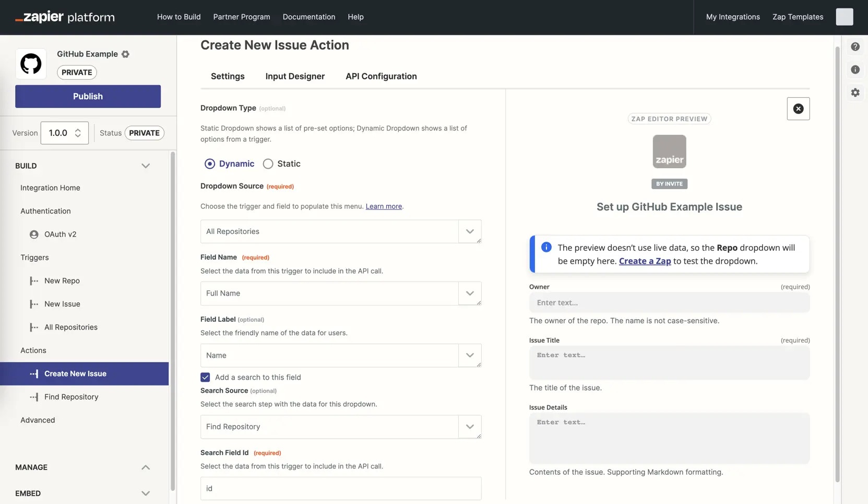Open the info icon in right rail
The height and width of the screenshot is (504, 868).
(x=855, y=69)
